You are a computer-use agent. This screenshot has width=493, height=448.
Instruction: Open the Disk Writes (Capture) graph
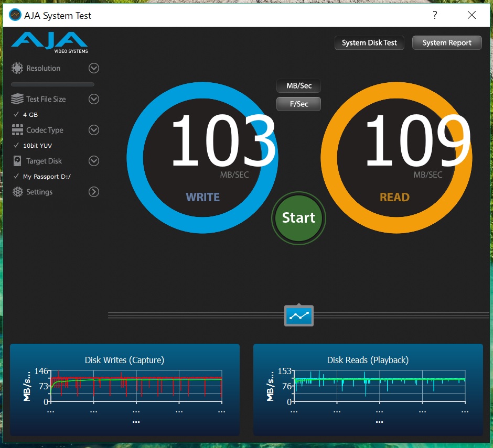[125, 389]
